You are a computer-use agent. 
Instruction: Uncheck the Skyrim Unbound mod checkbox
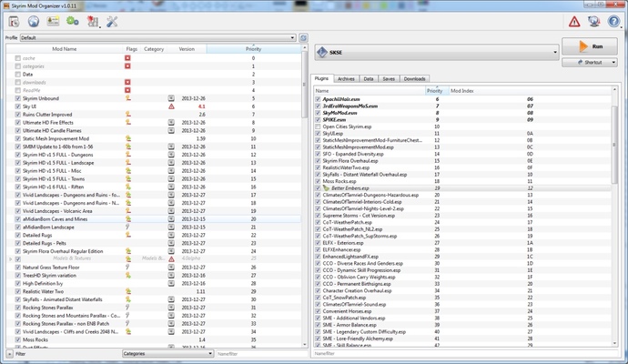click(x=17, y=98)
